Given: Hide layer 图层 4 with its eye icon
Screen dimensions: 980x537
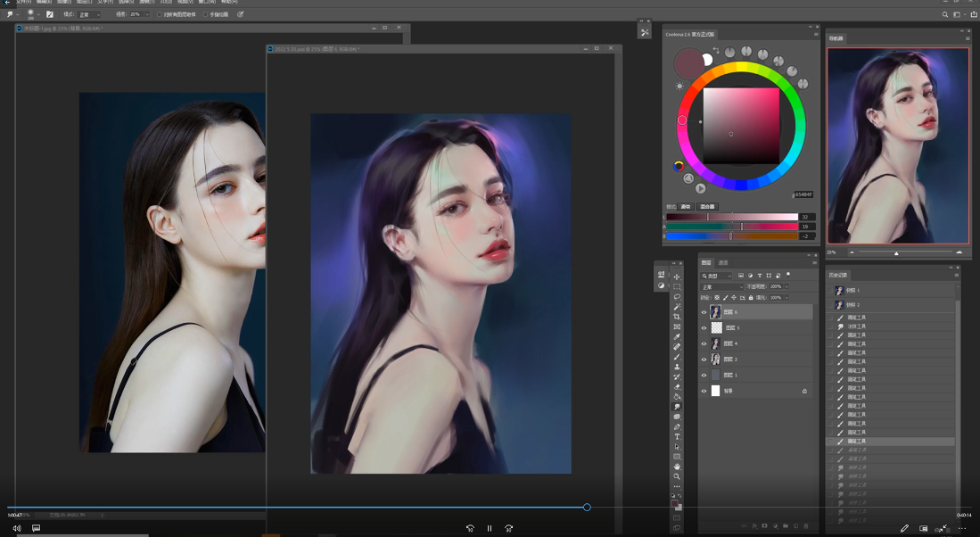Looking at the screenshot, I should coord(704,343).
